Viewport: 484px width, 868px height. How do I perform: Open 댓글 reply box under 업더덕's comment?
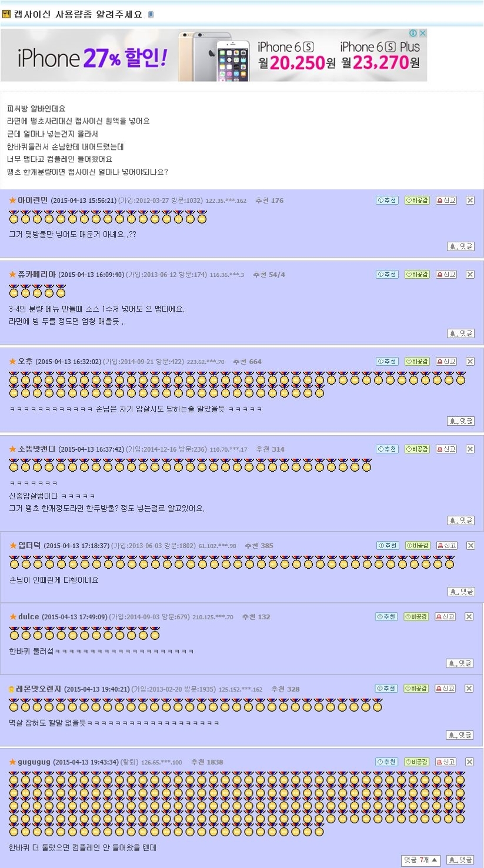point(461,592)
